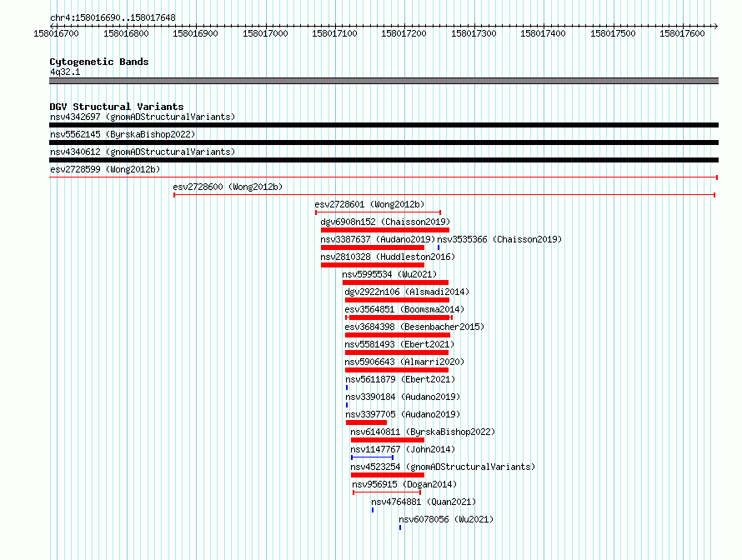The width and height of the screenshot is (742, 560).
Task: Click the 4q32.1 band label
Action: (65, 72)
